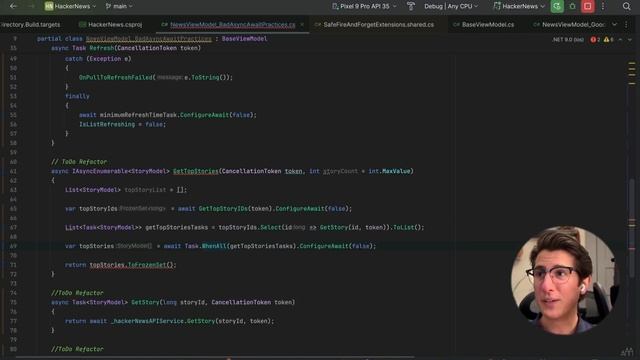
Task: Click the red errors count indicator
Action: pyautogui.click(x=595, y=40)
